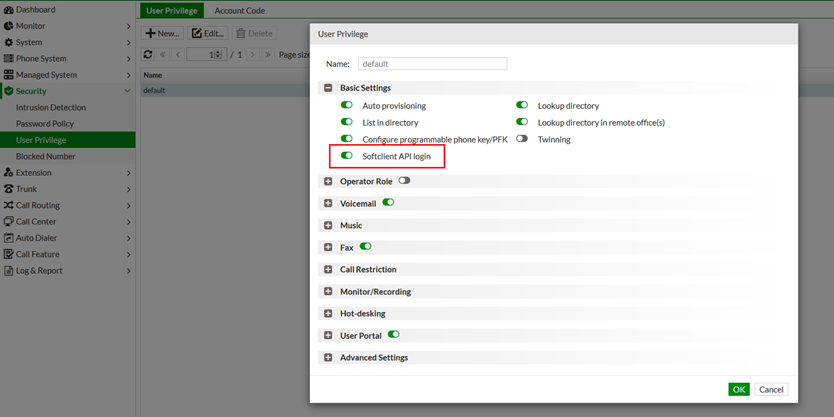Expand the Advanced Settings section

pyautogui.click(x=328, y=358)
